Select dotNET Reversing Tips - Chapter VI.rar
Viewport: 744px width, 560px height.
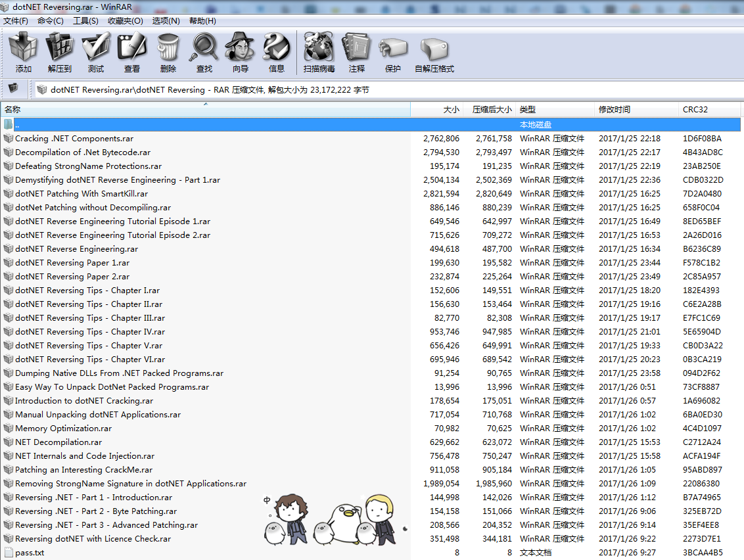90,360
